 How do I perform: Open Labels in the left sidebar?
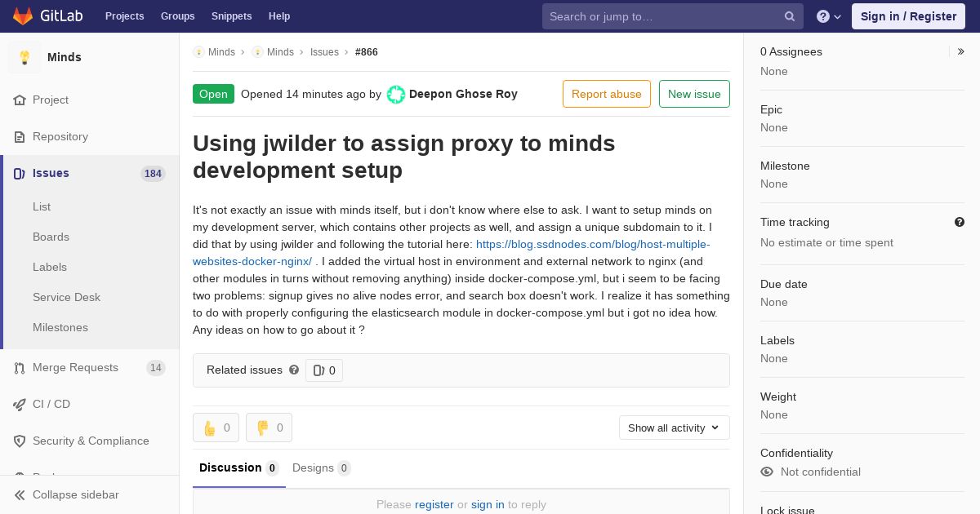click(x=50, y=267)
